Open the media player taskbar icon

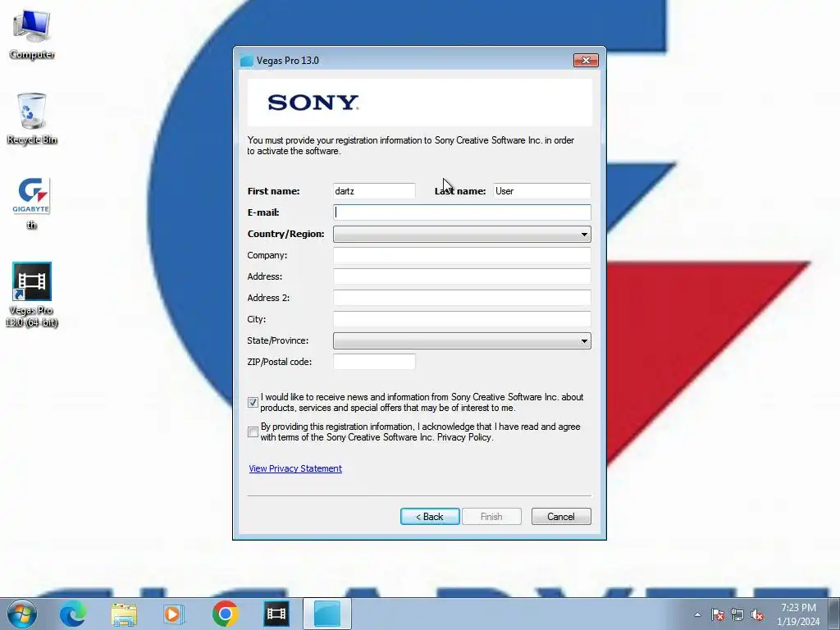click(x=174, y=614)
